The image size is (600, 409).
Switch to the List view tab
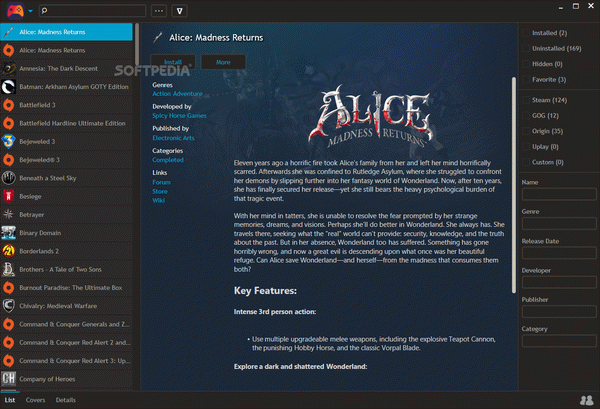10,400
